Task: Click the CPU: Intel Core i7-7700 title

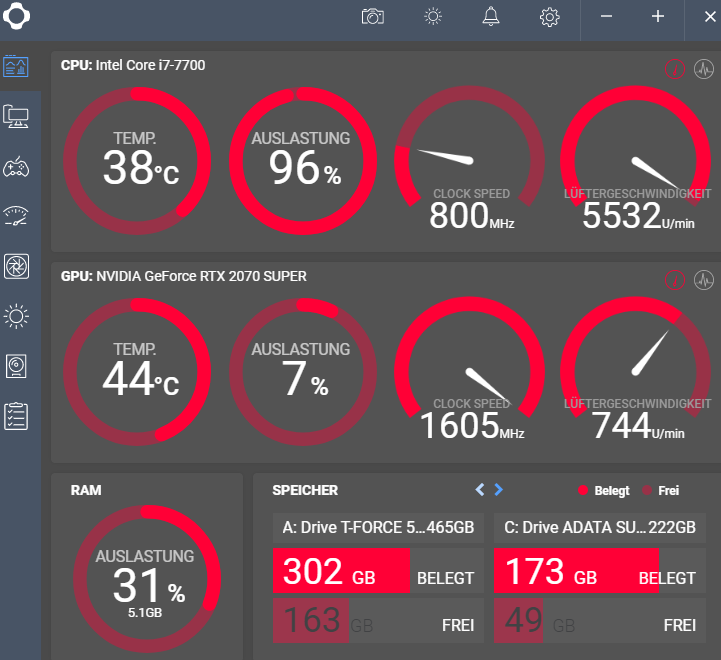Action: coord(133,65)
